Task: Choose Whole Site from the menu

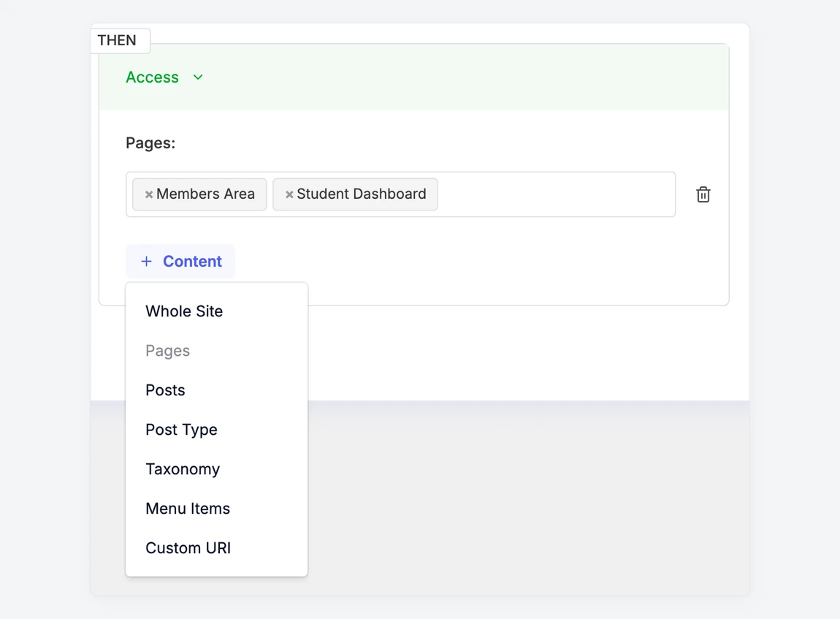Action: pos(216,311)
